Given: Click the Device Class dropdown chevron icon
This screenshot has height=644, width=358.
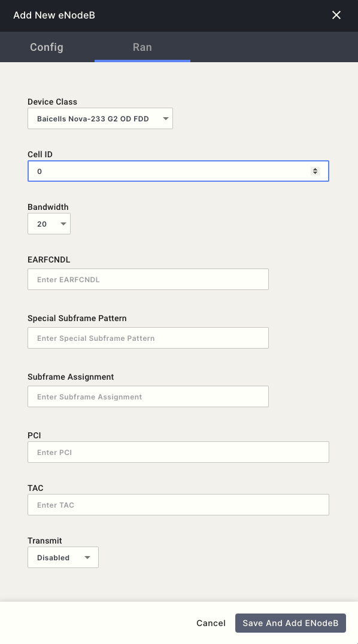Looking at the screenshot, I should pyautogui.click(x=165, y=118).
